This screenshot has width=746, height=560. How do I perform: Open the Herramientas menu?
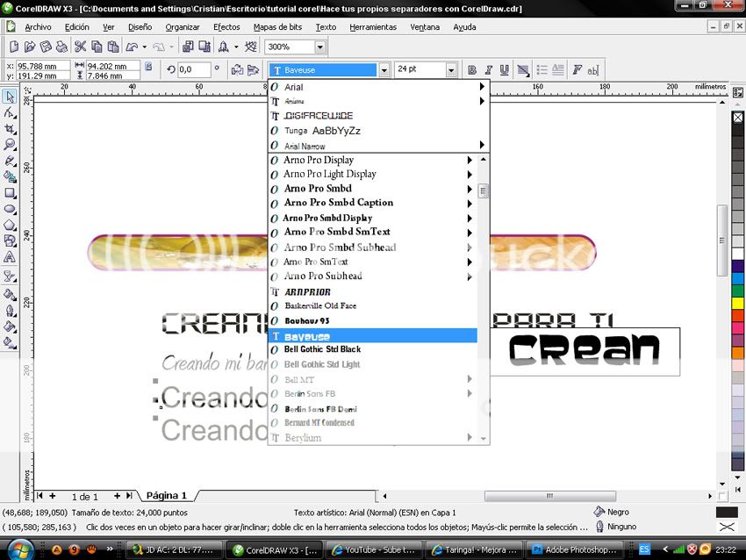tap(373, 27)
